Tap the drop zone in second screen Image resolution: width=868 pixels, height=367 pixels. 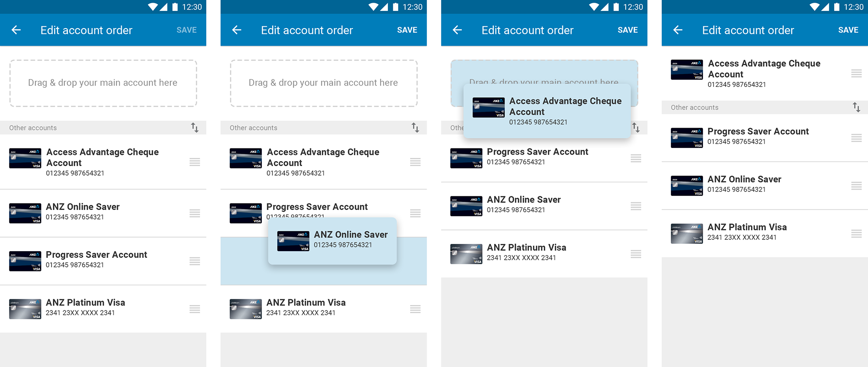[324, 83]
